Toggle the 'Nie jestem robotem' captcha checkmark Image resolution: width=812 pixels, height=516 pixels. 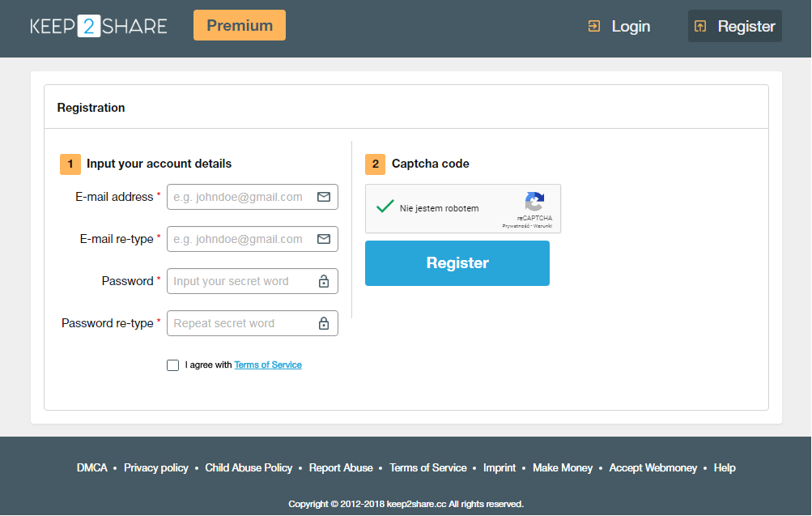(385, 207)
